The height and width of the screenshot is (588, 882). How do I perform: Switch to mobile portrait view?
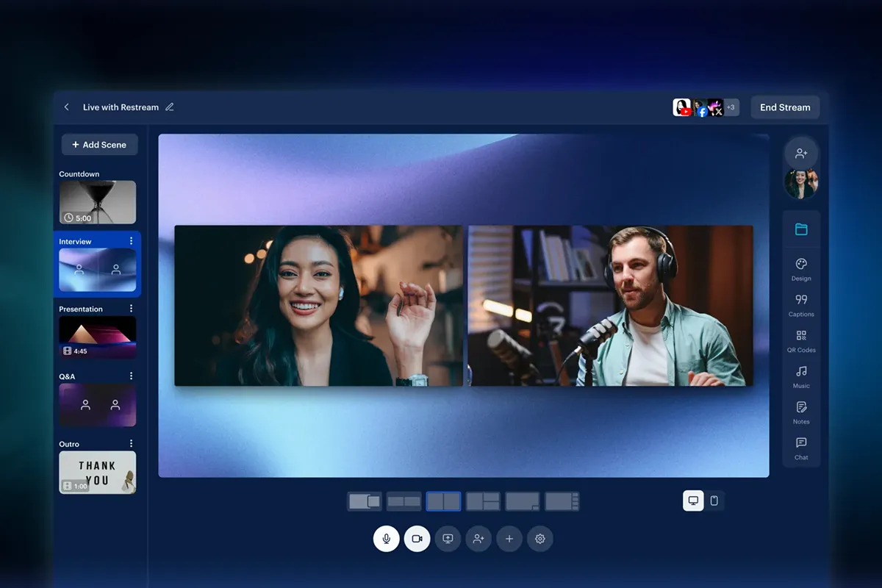pyautogui.click(x=714, y=501)
